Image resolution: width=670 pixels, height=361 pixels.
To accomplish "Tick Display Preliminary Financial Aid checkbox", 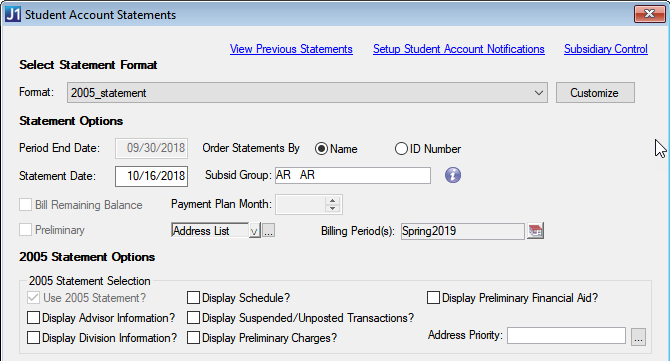I will coord(433,298).
